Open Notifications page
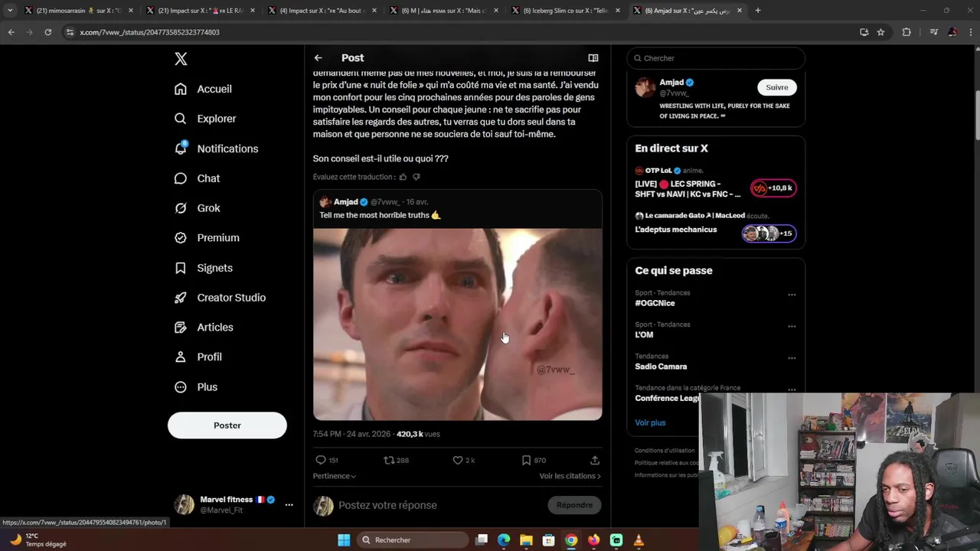Screen dimensions: 980x551 tap(216, 148)
